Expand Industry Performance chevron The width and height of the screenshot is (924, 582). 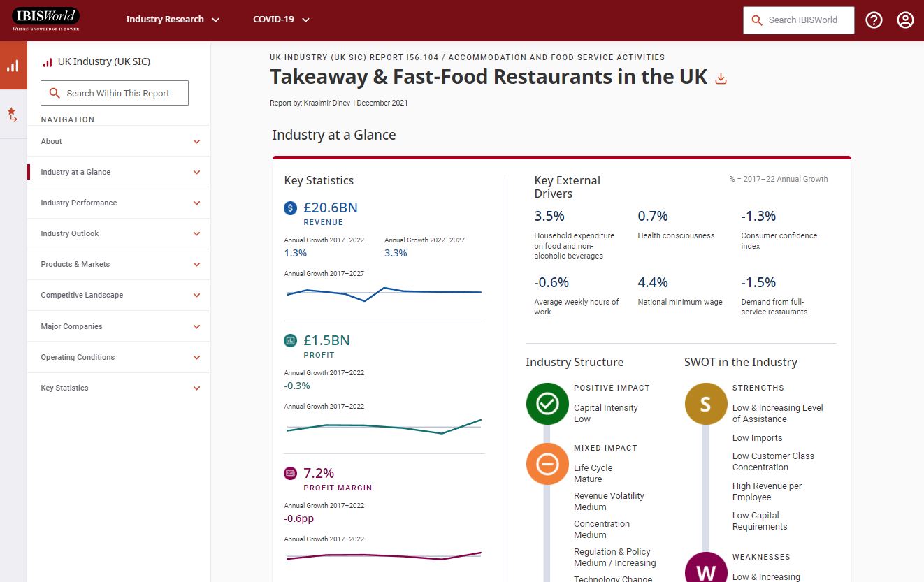click(x=196, y=203)
